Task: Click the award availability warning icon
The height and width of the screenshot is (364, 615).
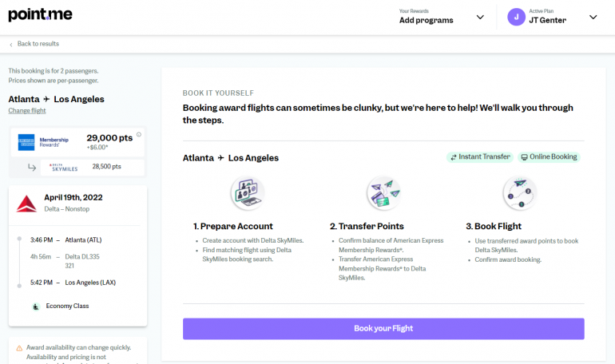Action: (19, 348)
